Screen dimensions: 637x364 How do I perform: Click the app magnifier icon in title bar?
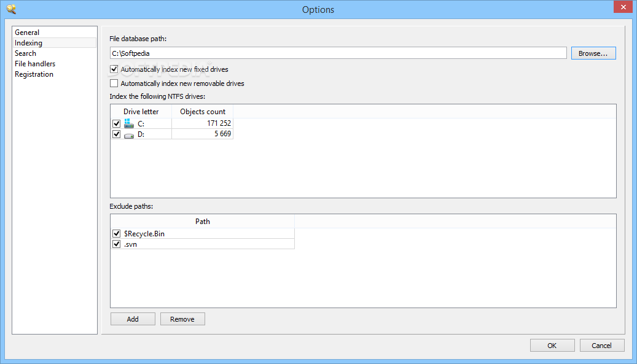[x=11, y=9]
